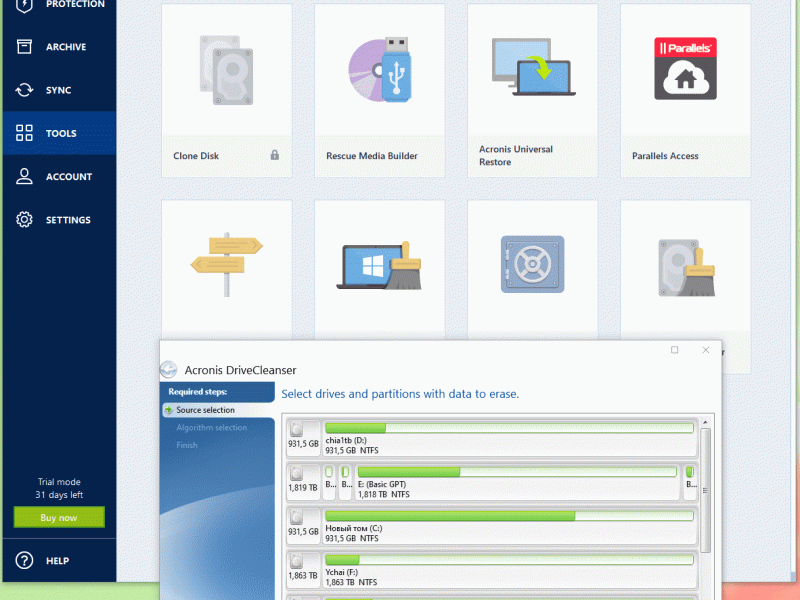This screenshot has width=800, height=600.
Task: Select the E: (Basic GPT) partition
Action: point(517,482)
